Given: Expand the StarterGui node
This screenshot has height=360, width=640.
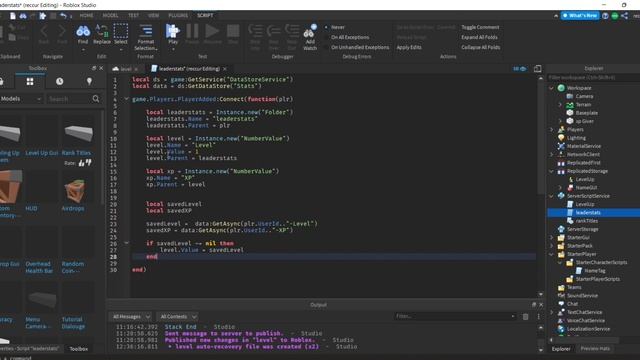Looking at the screenshot, I should tap(552, 238).
